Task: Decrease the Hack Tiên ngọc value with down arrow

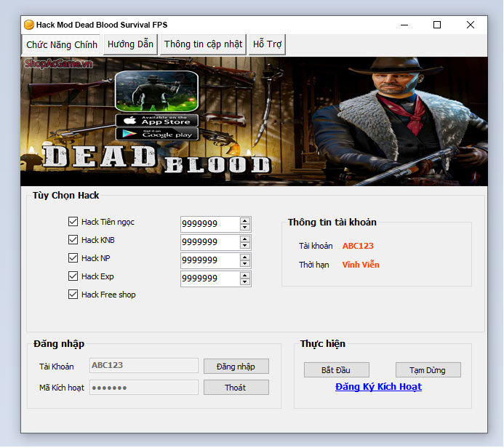Action: coord(245,227)
